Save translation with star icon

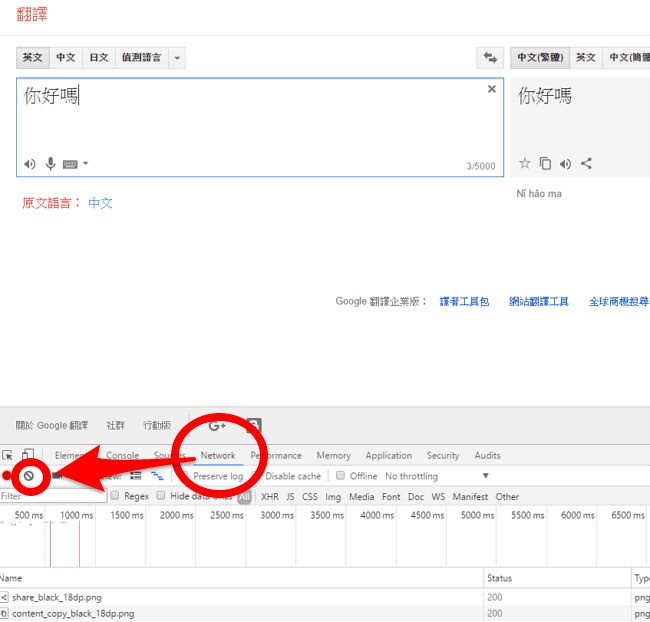[x=525, y=163]
